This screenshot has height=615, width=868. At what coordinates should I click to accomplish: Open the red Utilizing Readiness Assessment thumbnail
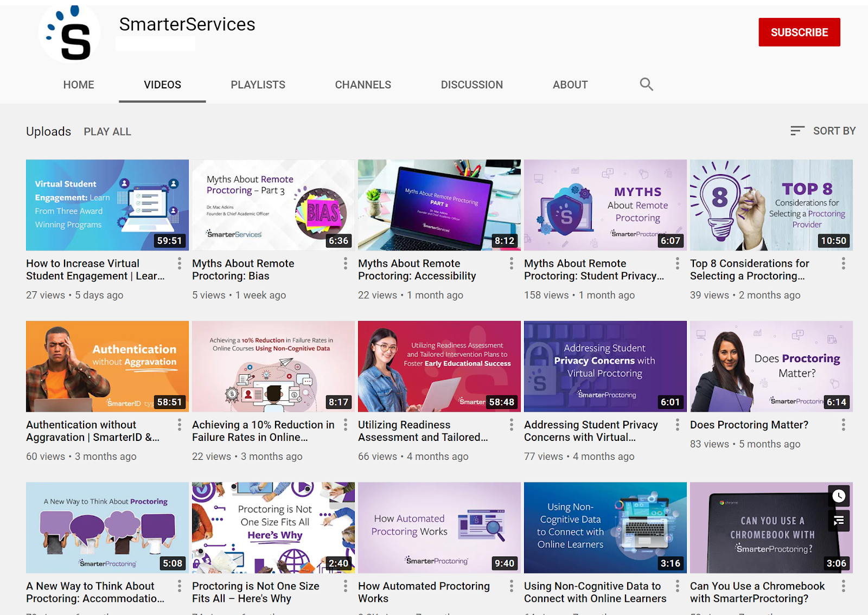pyautogui.click(x=439, y=367)
